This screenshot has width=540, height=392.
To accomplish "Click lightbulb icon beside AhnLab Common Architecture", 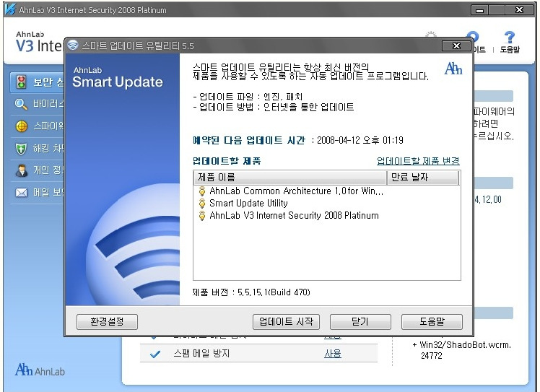I will [x=202, y=191].
